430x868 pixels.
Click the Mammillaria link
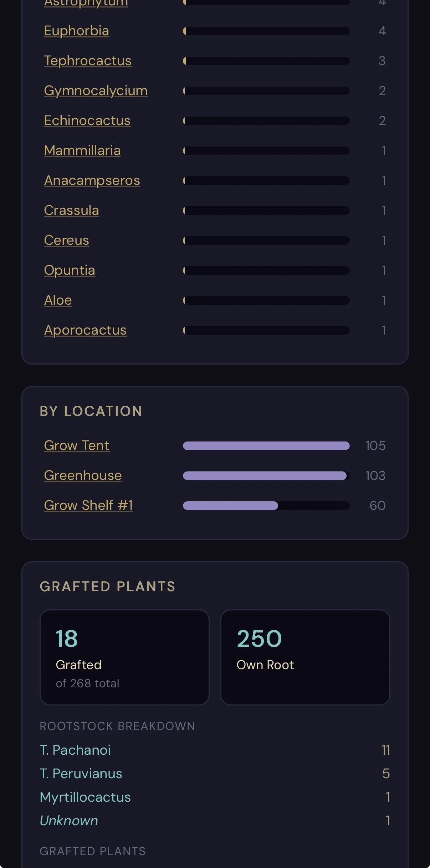click(x=82, y=151)
